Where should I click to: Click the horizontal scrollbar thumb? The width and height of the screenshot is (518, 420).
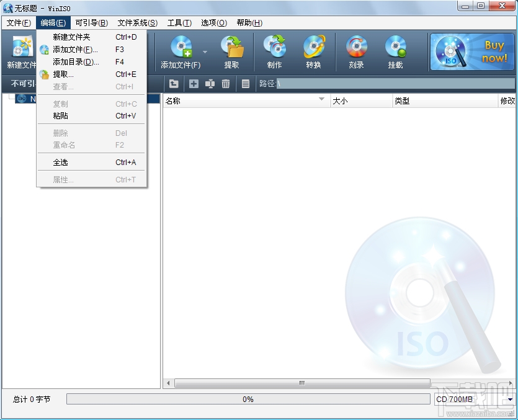302,383
